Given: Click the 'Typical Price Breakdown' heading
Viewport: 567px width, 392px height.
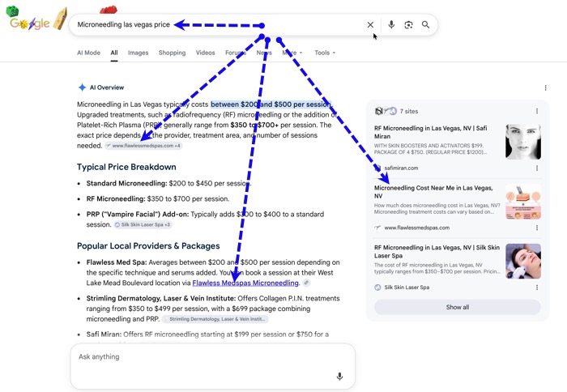Looking at the screenshot, I should tap(126, 167).
